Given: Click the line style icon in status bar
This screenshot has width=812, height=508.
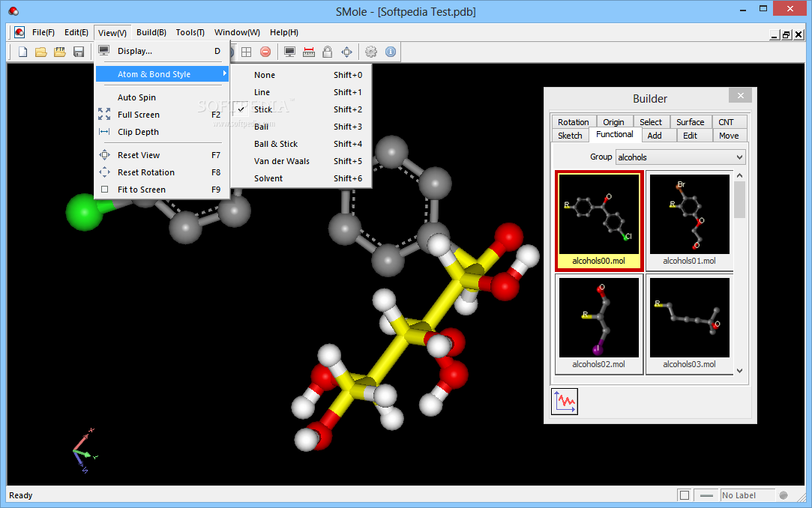Looking at the screenshot, I should [x=706, y=495].
